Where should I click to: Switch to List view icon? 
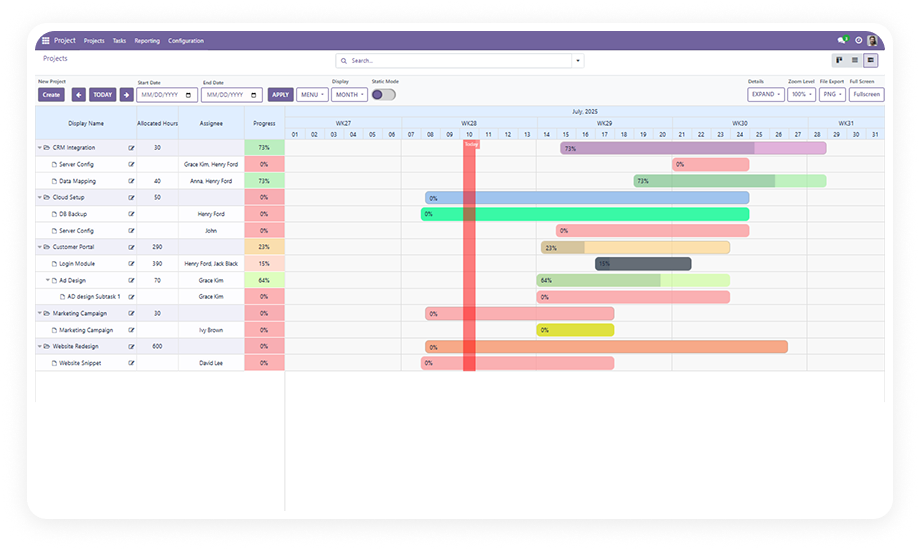(x=855, y=60)
